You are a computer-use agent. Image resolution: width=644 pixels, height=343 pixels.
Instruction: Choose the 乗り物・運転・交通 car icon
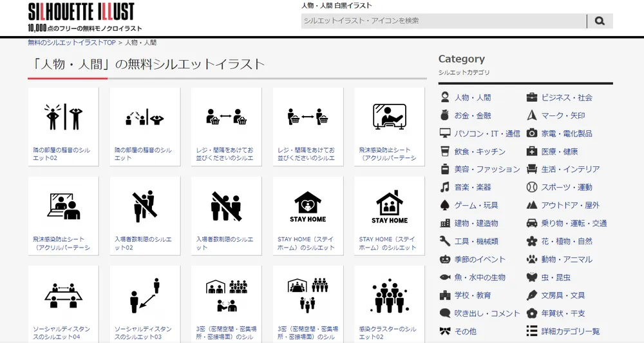tap(532, 223)
